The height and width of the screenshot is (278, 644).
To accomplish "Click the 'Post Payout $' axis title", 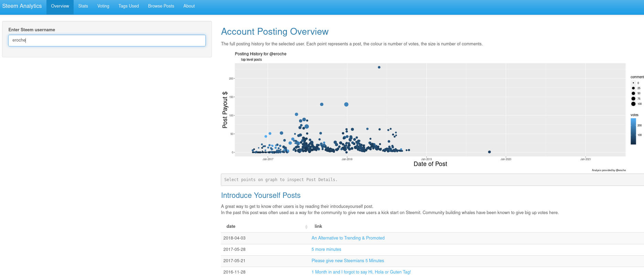I will tap(225, 110).
